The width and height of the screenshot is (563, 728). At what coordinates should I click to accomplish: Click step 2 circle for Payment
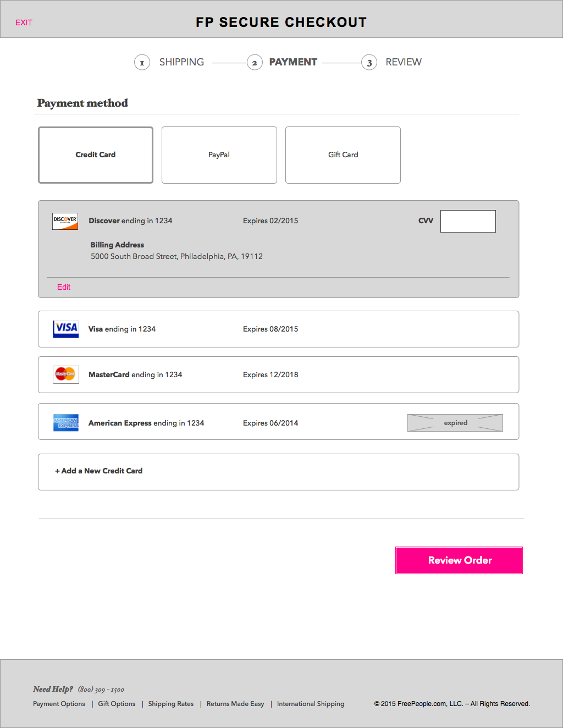[255, 63]
